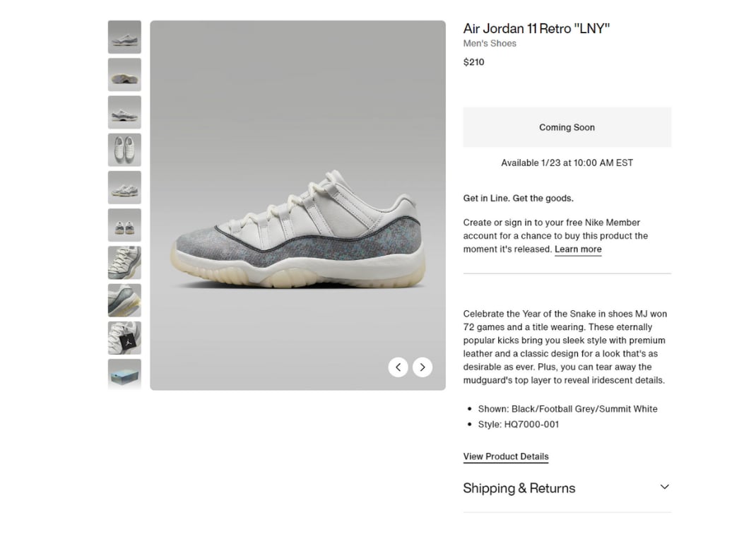Select the mudguard close-up thumbnail
This screenshot has height=537, width=756.
point(124,300)
